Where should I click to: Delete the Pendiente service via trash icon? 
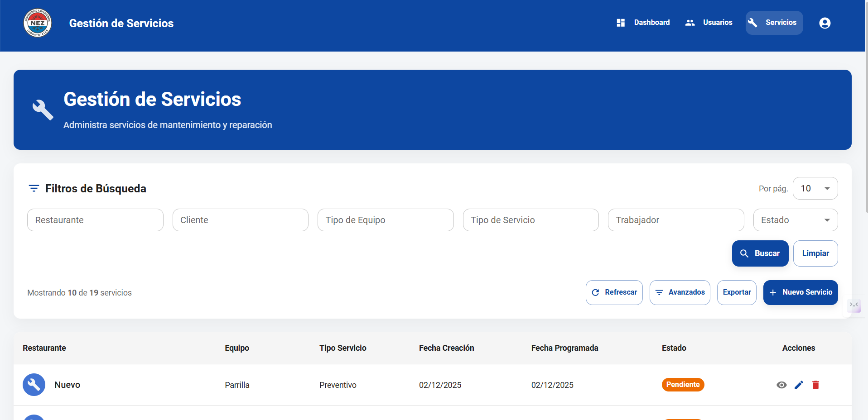click(815, 385)
